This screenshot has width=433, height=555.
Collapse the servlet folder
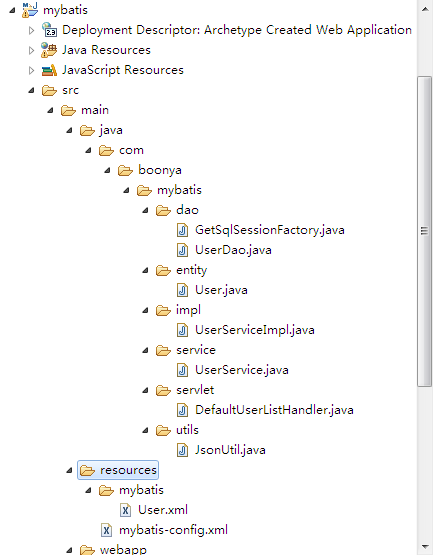click(145, 390)
